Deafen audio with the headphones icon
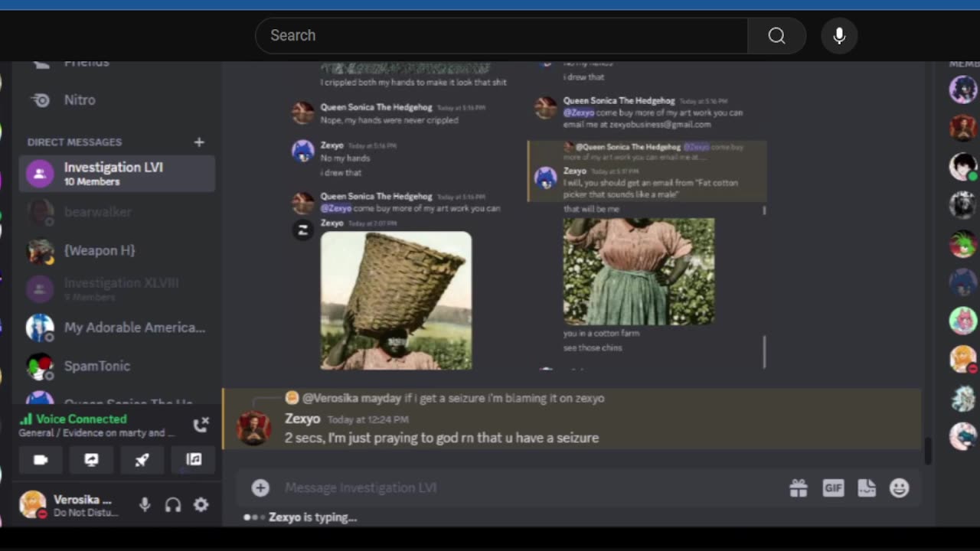980x551 pixels. click(173, 505)
